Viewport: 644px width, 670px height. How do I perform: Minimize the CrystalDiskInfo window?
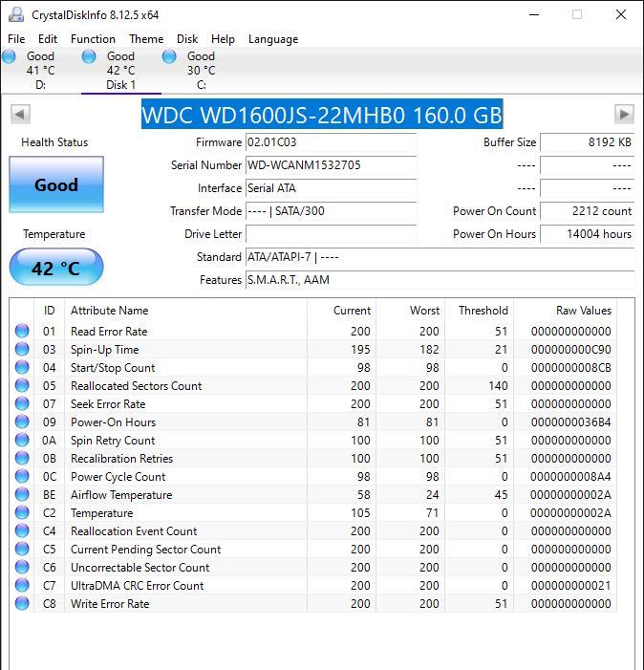[x=534, y=14]
